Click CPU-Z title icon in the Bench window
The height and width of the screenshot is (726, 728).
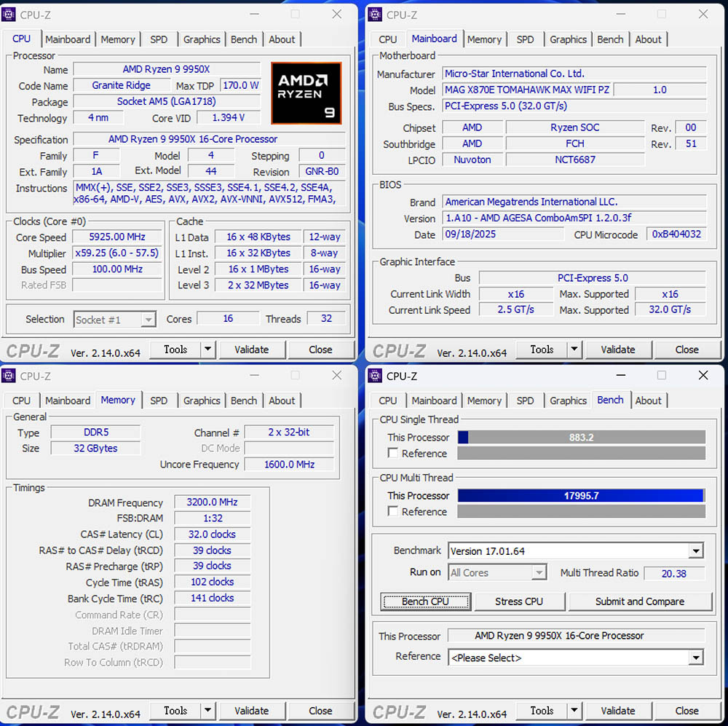click(376, 376)
